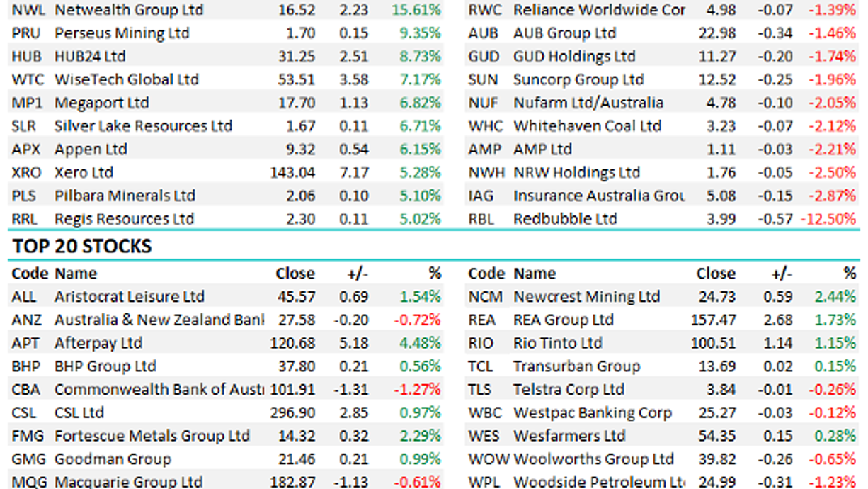Select CSL Ltd company name
The height and width of the screenshot is (489, 868).
point(79,412)
